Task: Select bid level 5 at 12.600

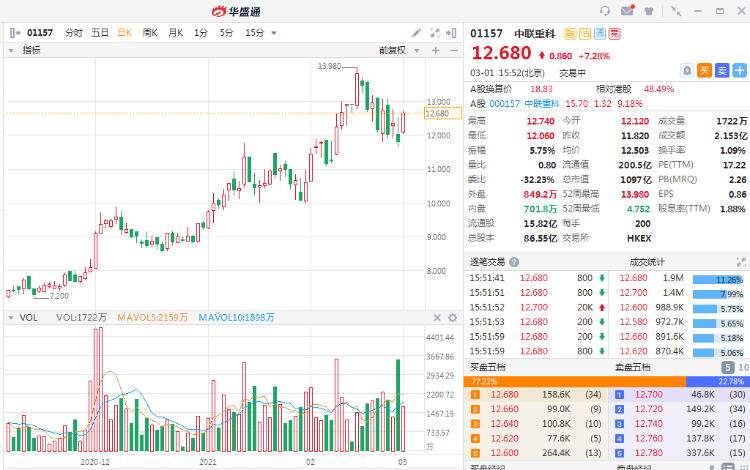Action: click(536, 453)
